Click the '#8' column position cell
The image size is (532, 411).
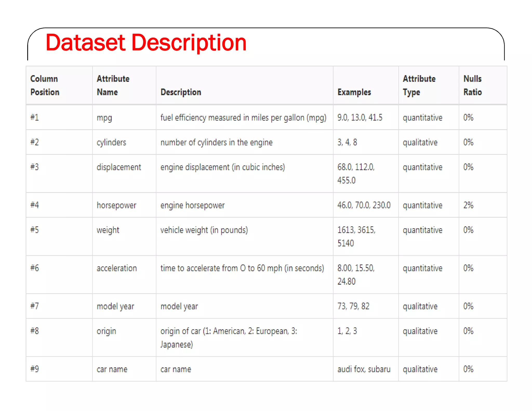point(59,337)
